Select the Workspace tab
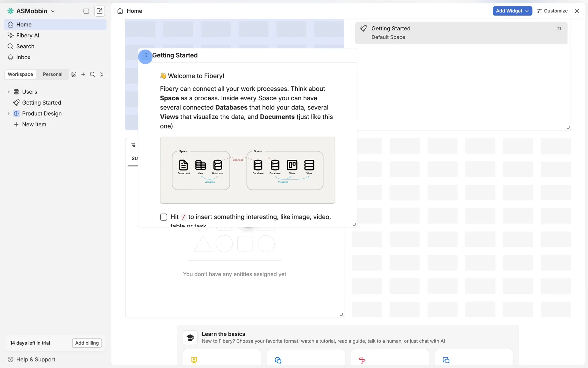The width and height of the screenshot is (588, 368). (20, 74)
